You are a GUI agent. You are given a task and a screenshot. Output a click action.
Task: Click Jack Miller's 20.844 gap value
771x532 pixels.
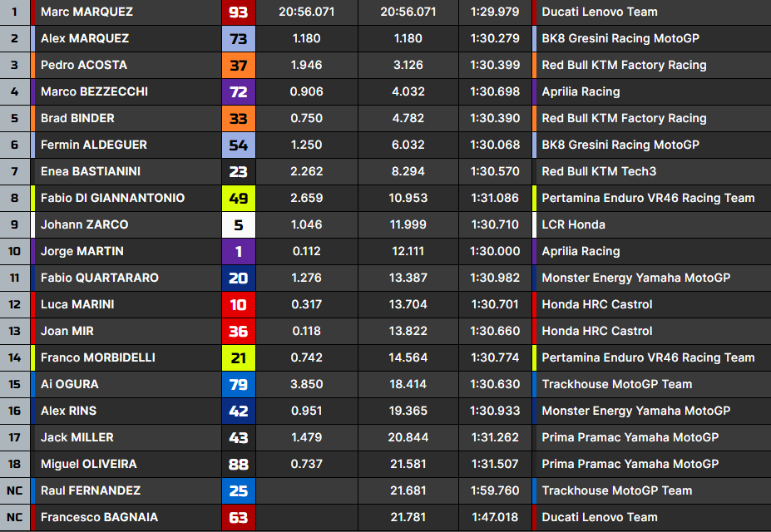pos(408,438)
